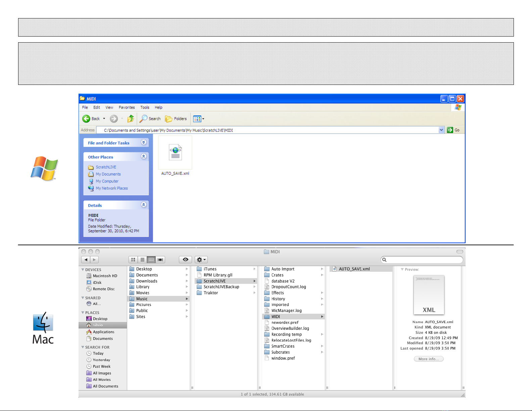Open the Edit menu in Explorer
Screen dimensions: 532x411
[97, 107]
